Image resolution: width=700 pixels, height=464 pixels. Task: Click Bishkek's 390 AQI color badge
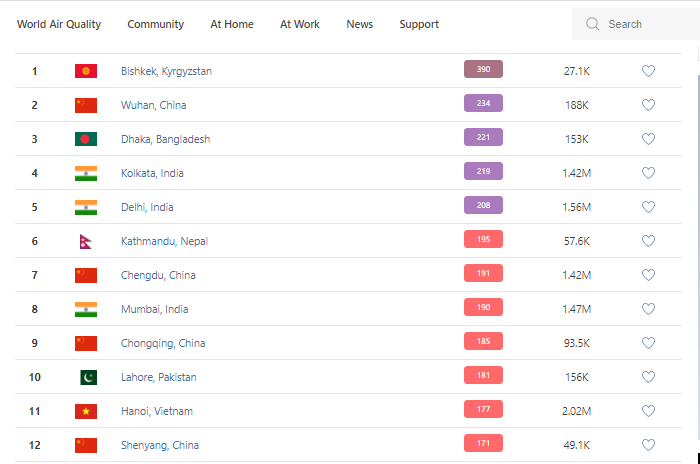pyautogui.click(x=483, y=70)
